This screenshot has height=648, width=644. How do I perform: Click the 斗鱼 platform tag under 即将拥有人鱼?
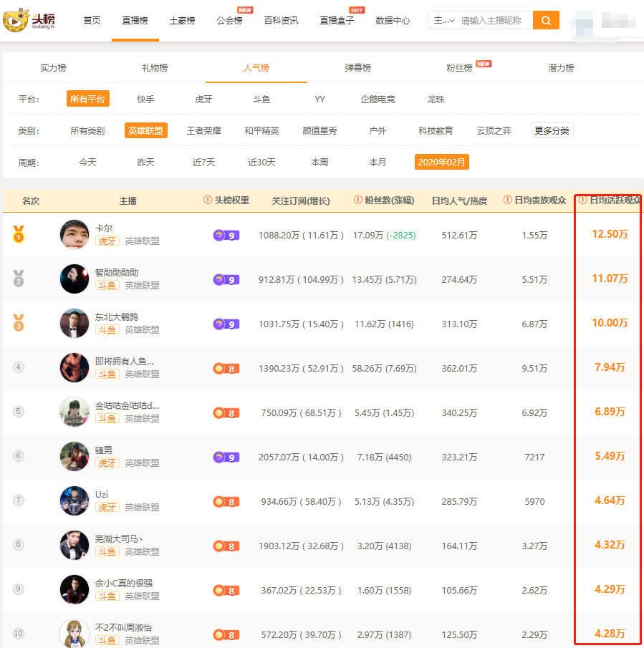pos(107,374)
